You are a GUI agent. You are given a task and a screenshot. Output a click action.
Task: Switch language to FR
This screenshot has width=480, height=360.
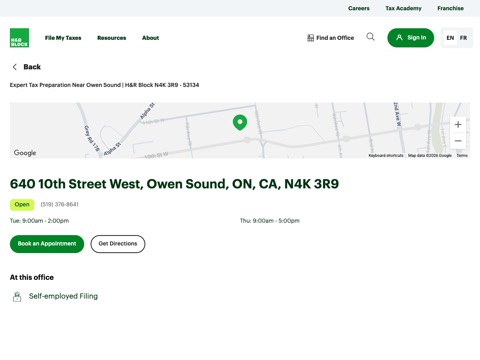(463, 38)
